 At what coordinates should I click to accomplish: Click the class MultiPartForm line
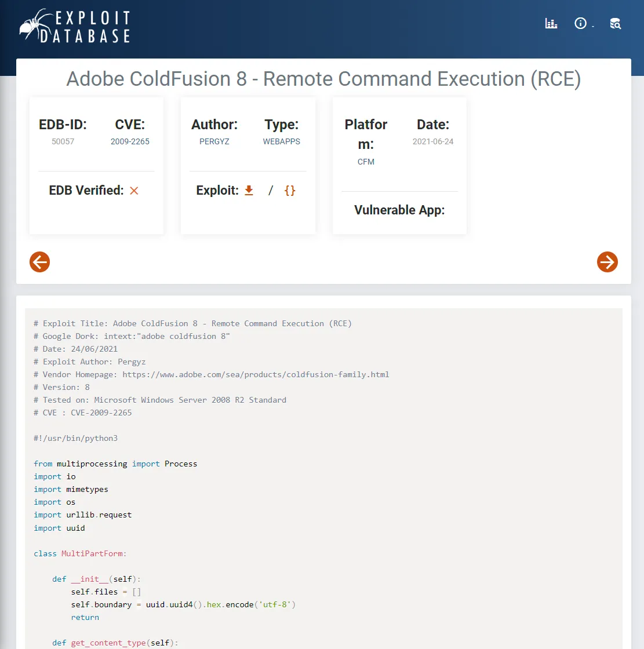pos(81,553)
